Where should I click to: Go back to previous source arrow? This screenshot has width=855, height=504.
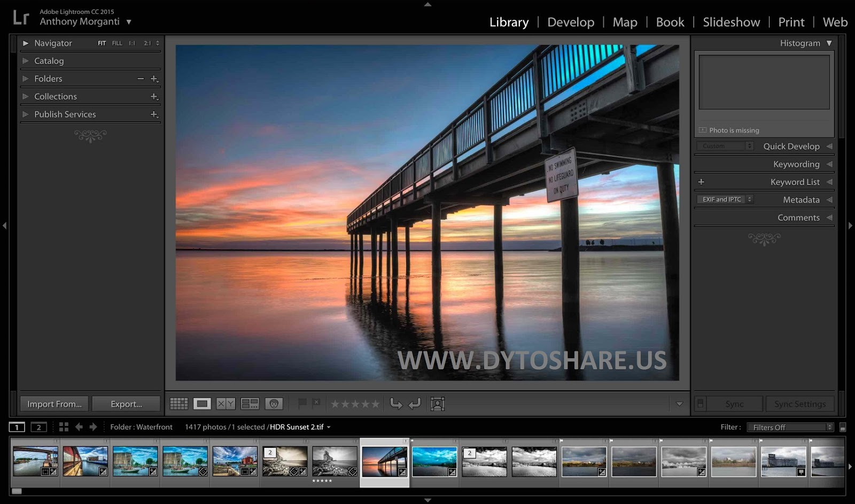(x=79, y=427)
